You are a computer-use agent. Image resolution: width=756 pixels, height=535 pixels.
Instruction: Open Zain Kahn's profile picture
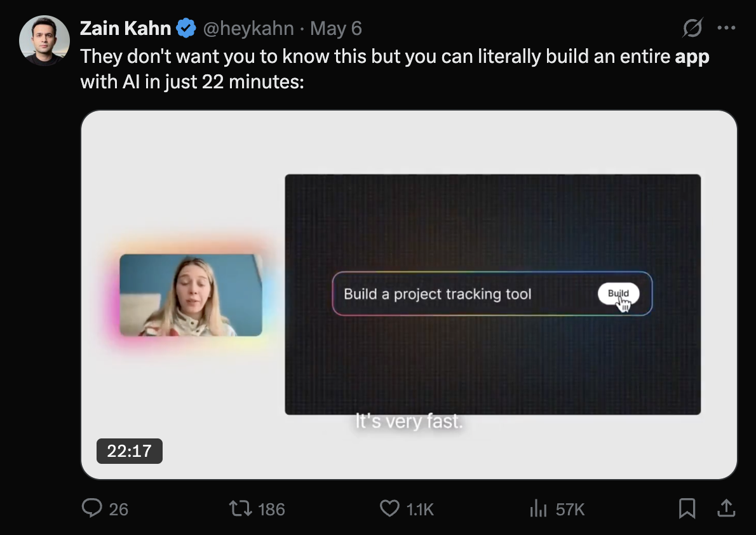[x=44, y=40]
